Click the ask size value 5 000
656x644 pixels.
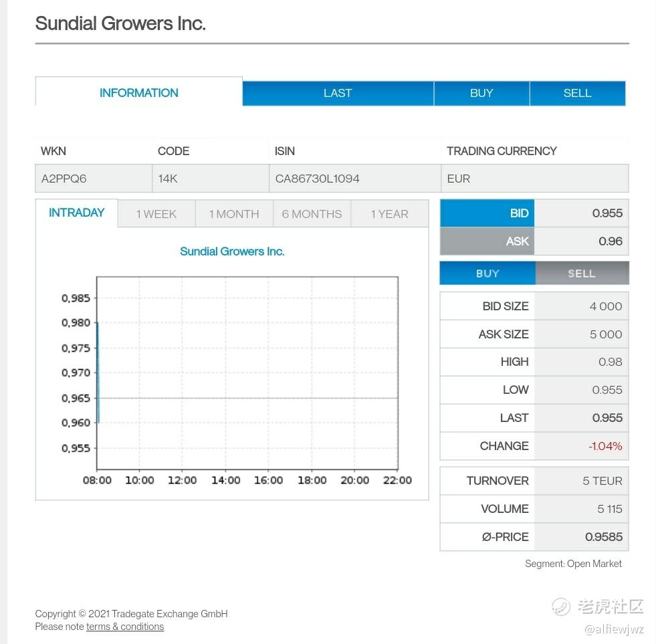[606, 334]
